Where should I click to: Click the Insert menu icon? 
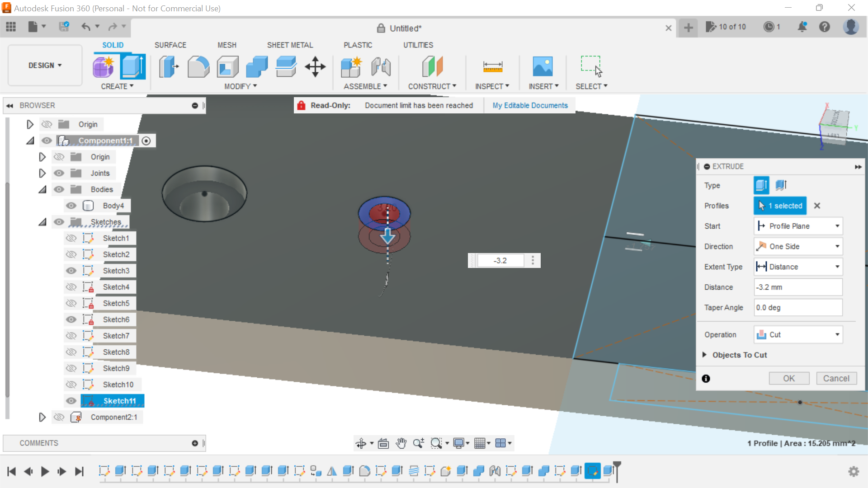click(x=542, y=66)
